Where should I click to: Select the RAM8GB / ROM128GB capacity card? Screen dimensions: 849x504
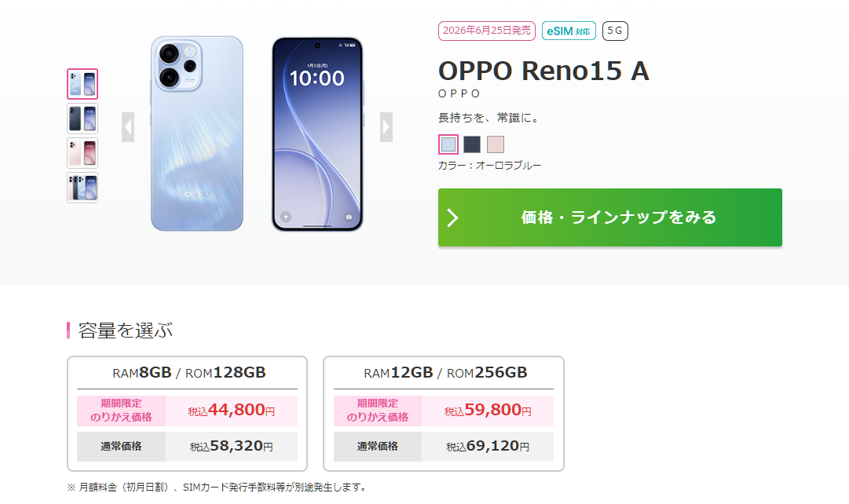(188, 414)
